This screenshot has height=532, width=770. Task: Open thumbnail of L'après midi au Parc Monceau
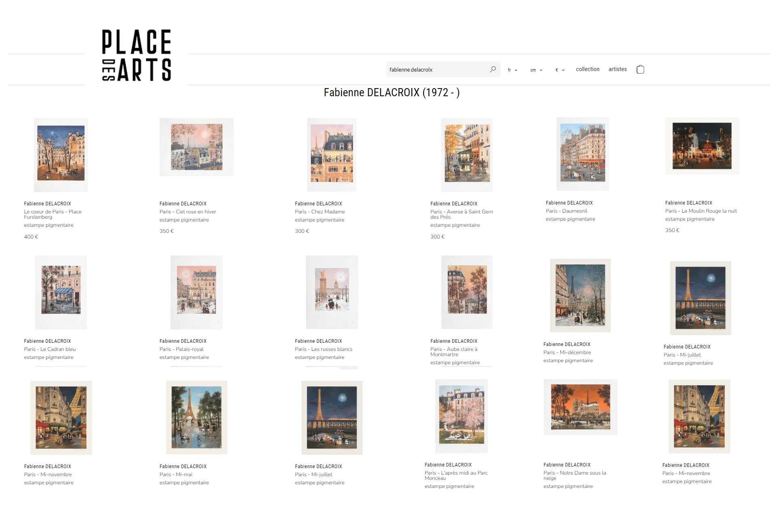[x=462, y=416]
